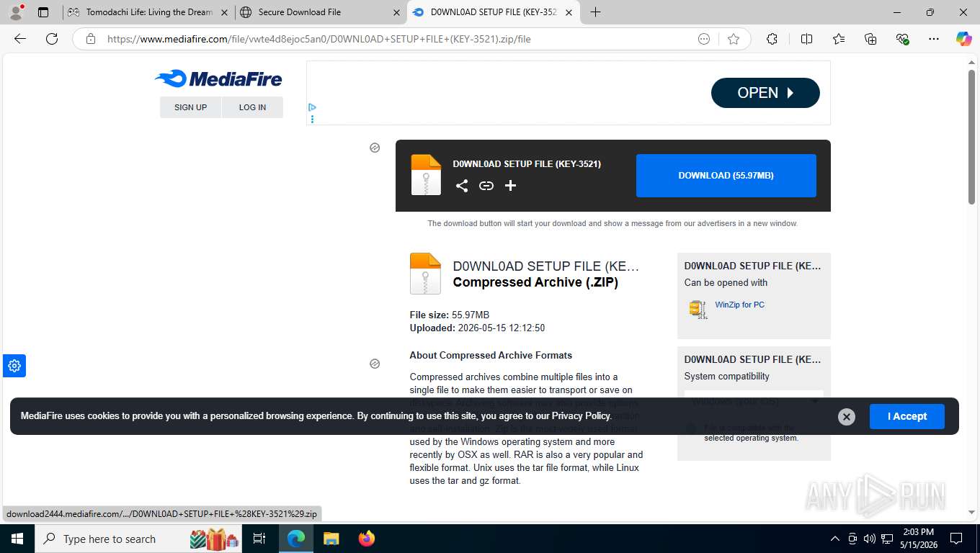Open the Collections icon
The image size is (980, 553).
pos(870,39)
